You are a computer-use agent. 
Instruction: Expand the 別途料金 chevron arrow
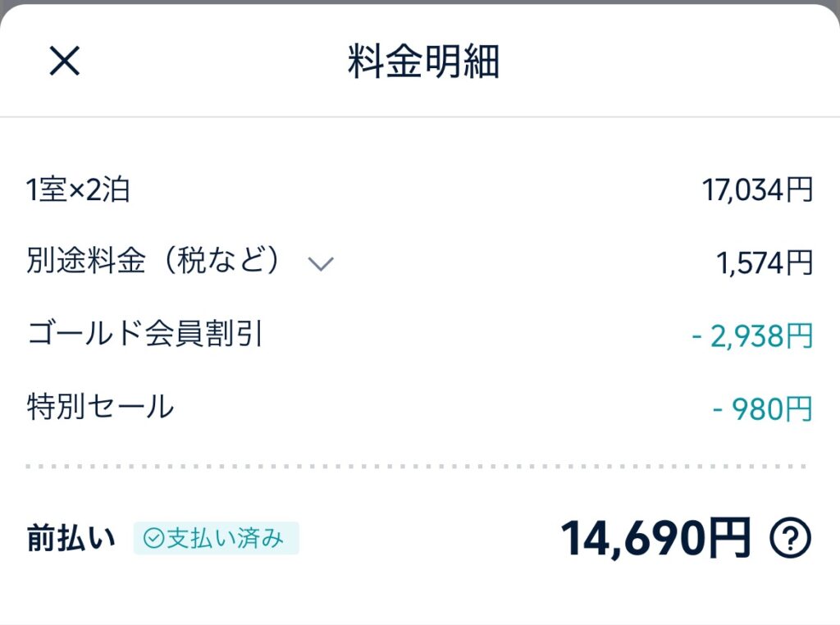[321, 263]
